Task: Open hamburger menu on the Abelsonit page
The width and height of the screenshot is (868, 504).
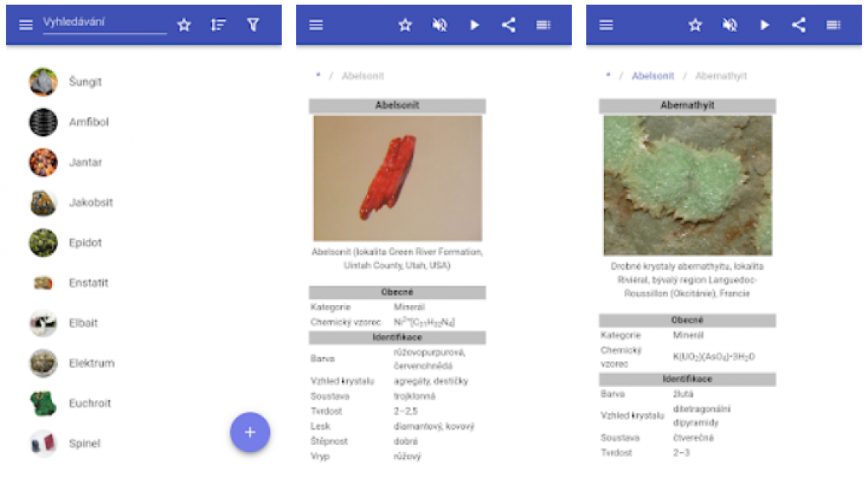Action: (316, 25)
